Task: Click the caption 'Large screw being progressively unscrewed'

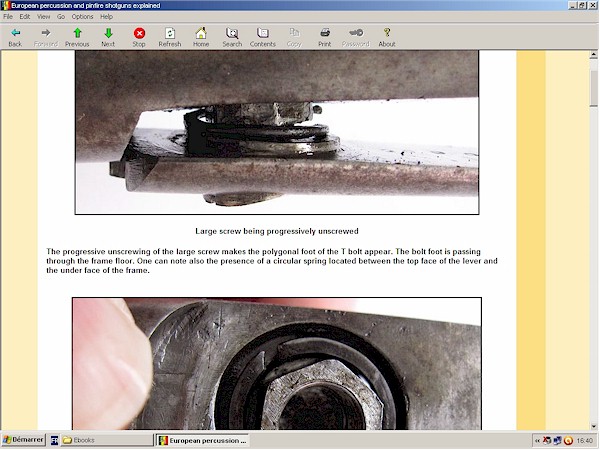Action: pos(277,231)
